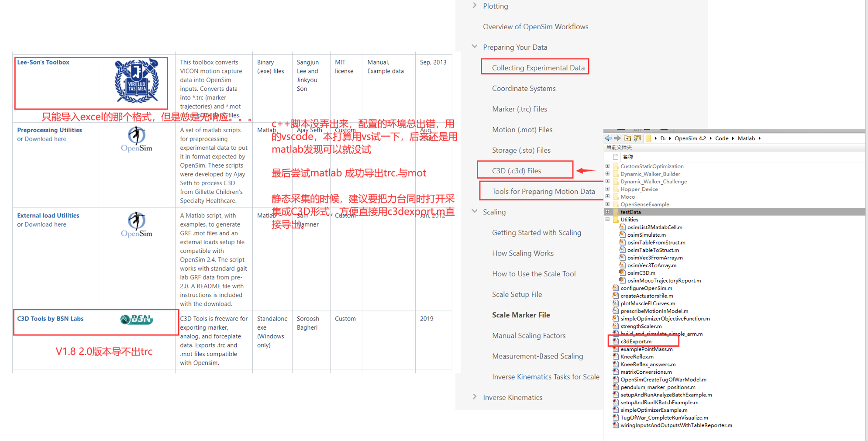Click file icon of configureOpenSim.m
Screen dimensions: 868x441
click(616, 288)
